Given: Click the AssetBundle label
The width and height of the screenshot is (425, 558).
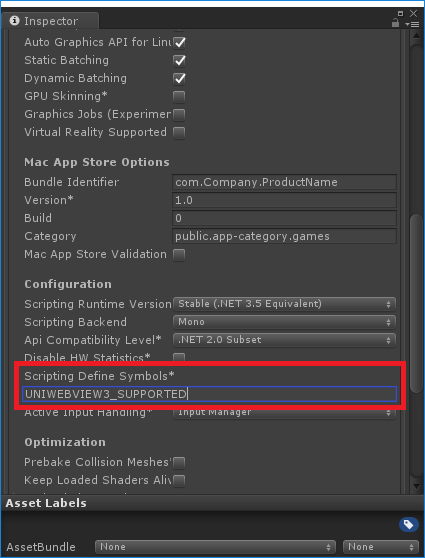Looking at the screenshot, I should coord(41,547).
